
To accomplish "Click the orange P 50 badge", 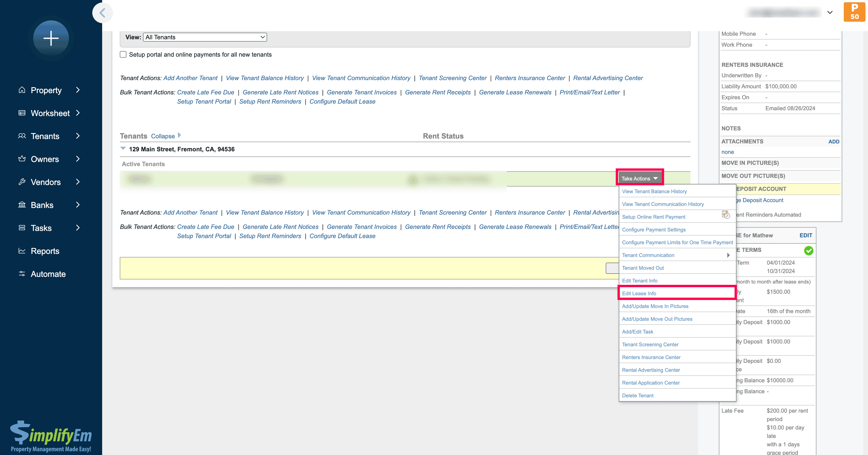I will 854,12.
